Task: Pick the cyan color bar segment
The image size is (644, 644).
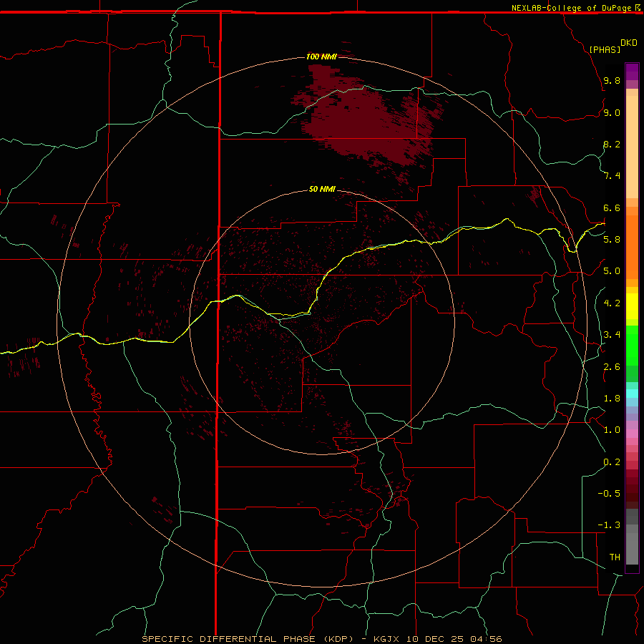Action: (632, 394)
